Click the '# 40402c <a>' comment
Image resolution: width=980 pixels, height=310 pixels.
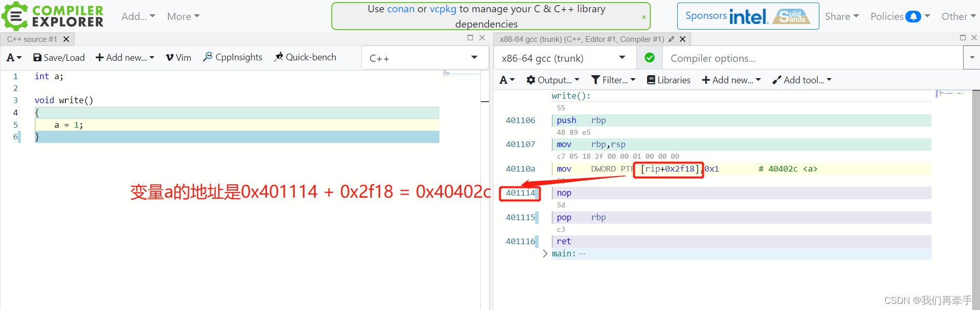click(788, 169)
